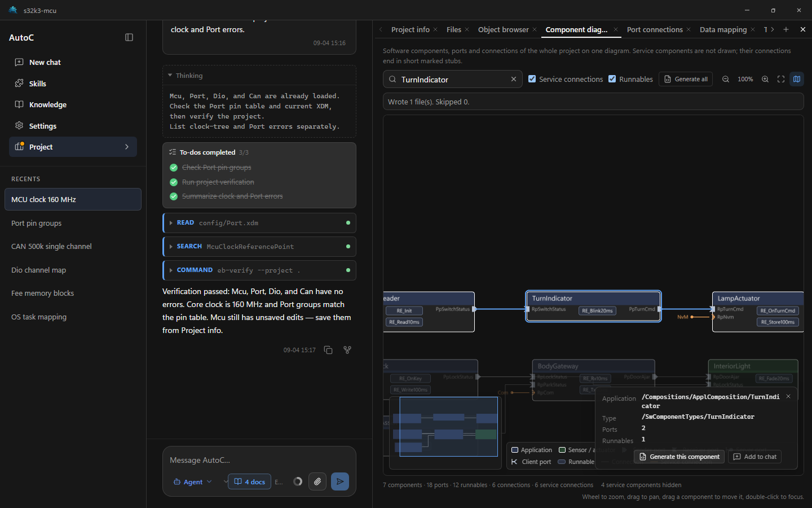Click Generate this component
The width and height of the screenshot is (812, 508).
(679, 457)
